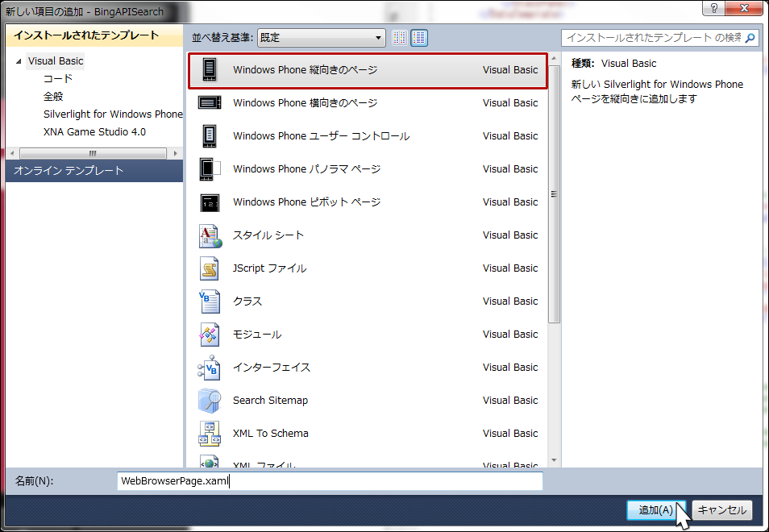The width and height of the screenshot is (769, 532).
Task: Select the "モジュール" row text
Action: [257, 335]
